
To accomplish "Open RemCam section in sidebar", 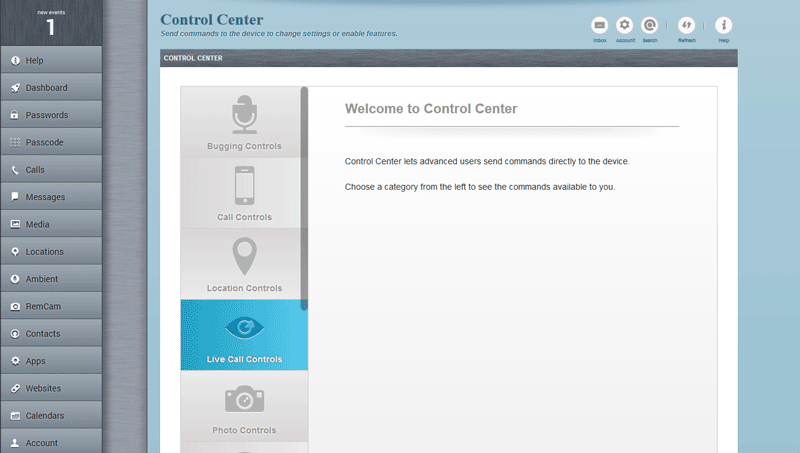I will click(x=51, y=306).
